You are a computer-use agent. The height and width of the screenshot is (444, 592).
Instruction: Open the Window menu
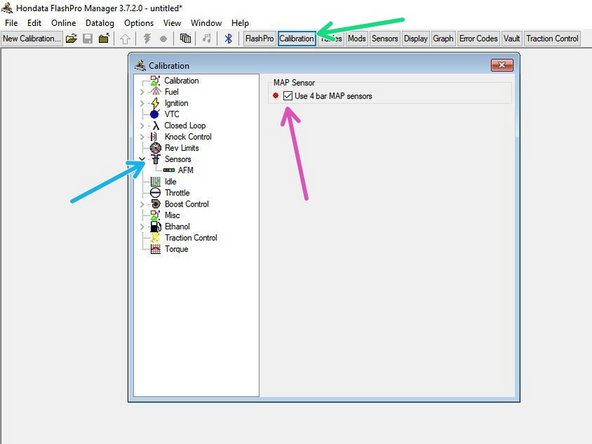206,23
